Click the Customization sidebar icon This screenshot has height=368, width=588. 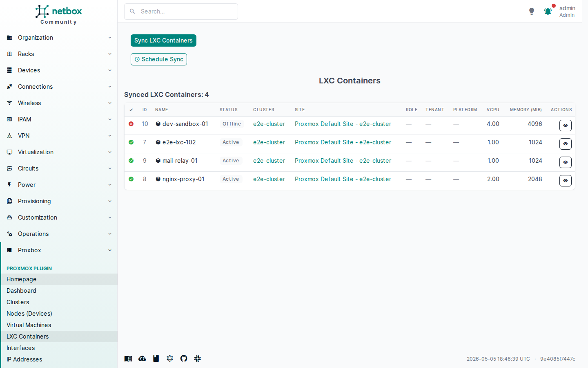tap(9, 218)
